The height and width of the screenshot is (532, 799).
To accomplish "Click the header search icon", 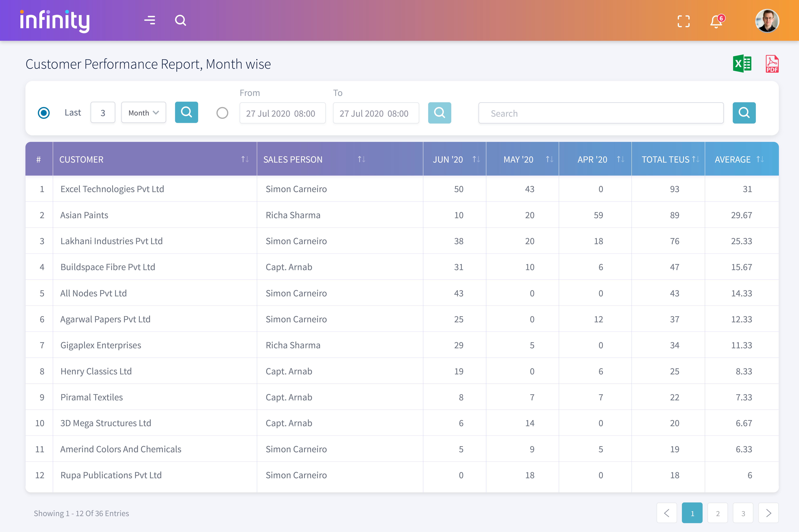I will pos(180,20).
